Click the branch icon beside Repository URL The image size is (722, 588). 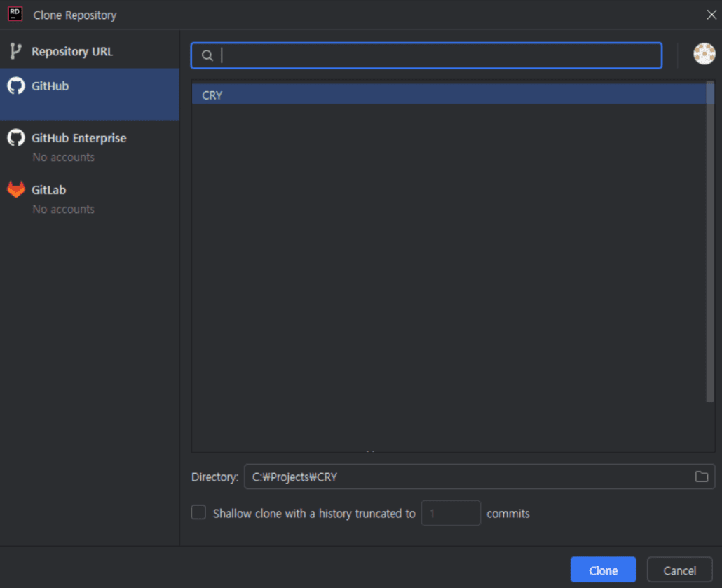point(15,51)
